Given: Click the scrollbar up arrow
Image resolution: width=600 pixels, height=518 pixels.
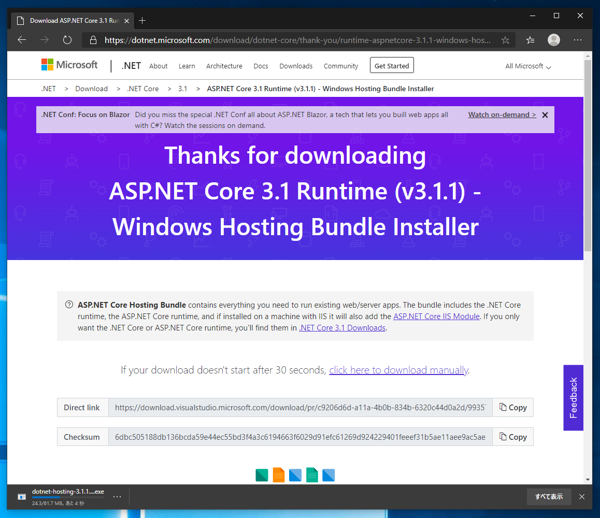Looking at the screenshot, I should coord(588,56).
